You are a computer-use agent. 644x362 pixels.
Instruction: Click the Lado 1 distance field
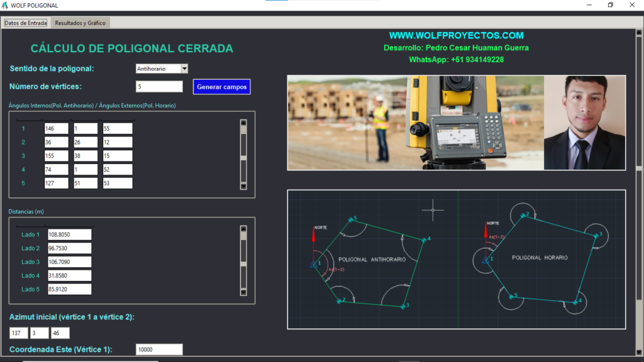pos(69,234)
